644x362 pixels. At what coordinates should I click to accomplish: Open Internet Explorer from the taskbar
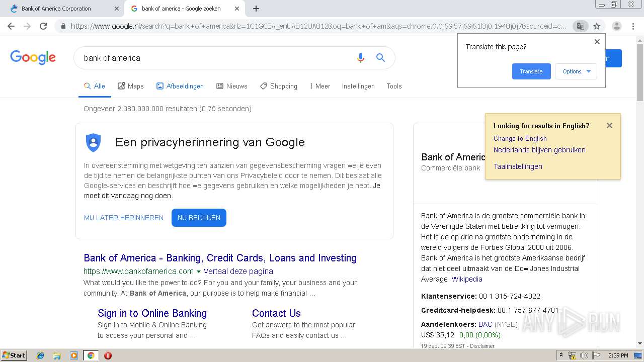coord(40,355)
